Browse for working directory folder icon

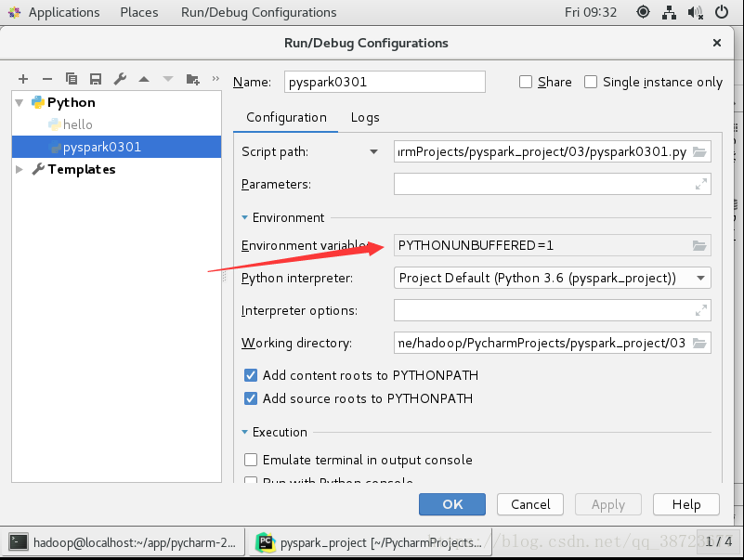point(698,343)
